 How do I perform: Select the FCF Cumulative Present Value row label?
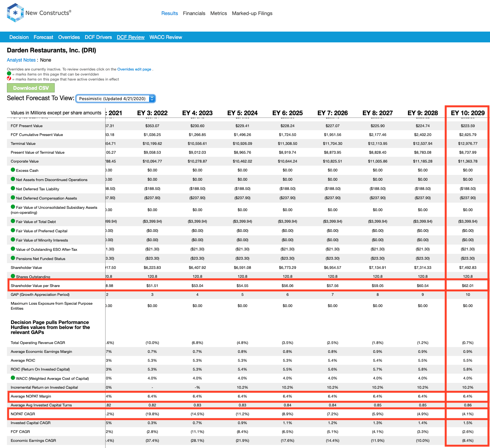(x=37, y=135)
